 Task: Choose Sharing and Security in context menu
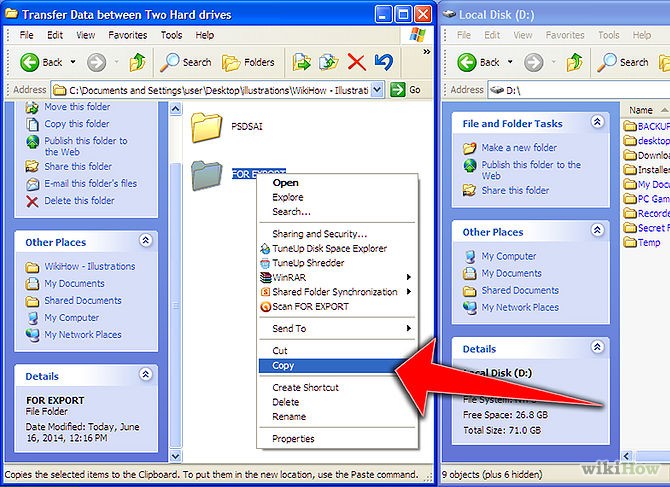(337, 234)
